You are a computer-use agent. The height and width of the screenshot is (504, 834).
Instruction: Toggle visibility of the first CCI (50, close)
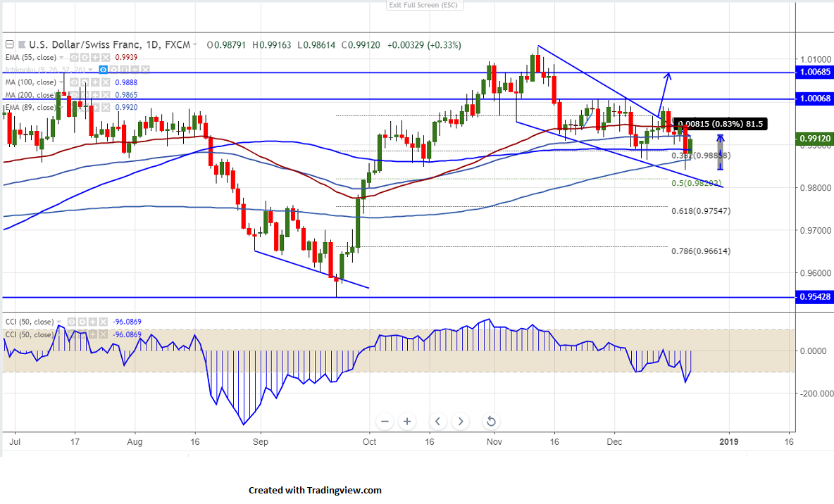pyautogui.click(x=72, y=322)
